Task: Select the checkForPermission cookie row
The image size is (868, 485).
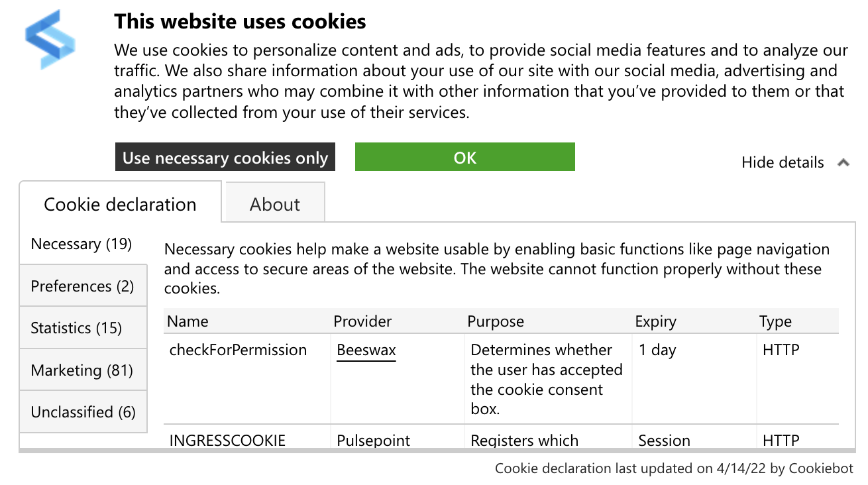Action: click(x=501, y=379)
